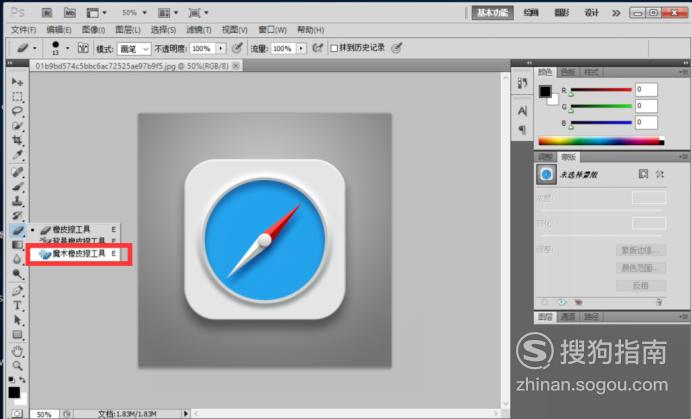Switch to the 设计 workspace
This screenshot has height=419, width=692.
591,13
